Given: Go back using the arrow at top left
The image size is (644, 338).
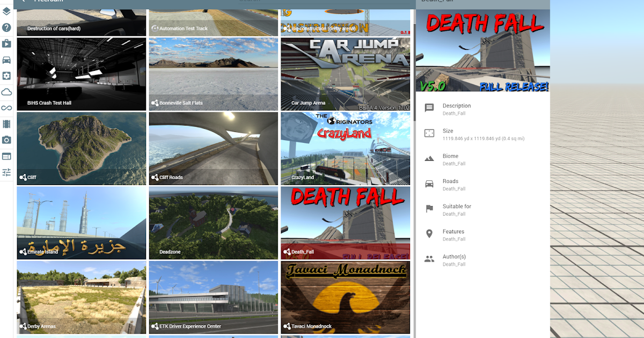Looking at the screenshot, I should (23, 2).
